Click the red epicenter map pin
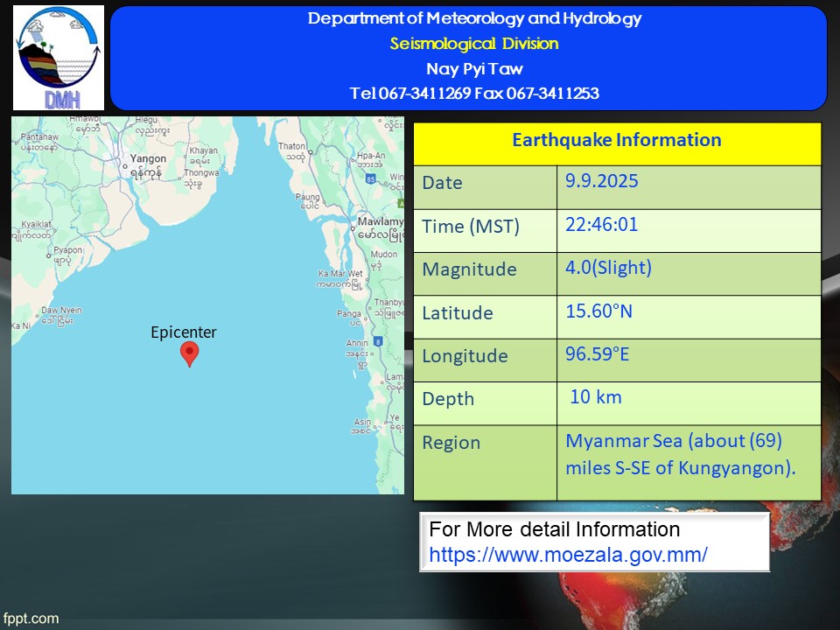This screenshot has width=840, height=630. click(x=190, y=354)
